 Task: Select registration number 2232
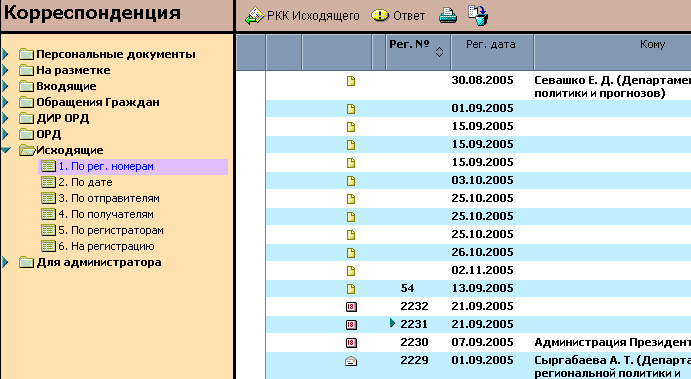[x=414, y=306]
